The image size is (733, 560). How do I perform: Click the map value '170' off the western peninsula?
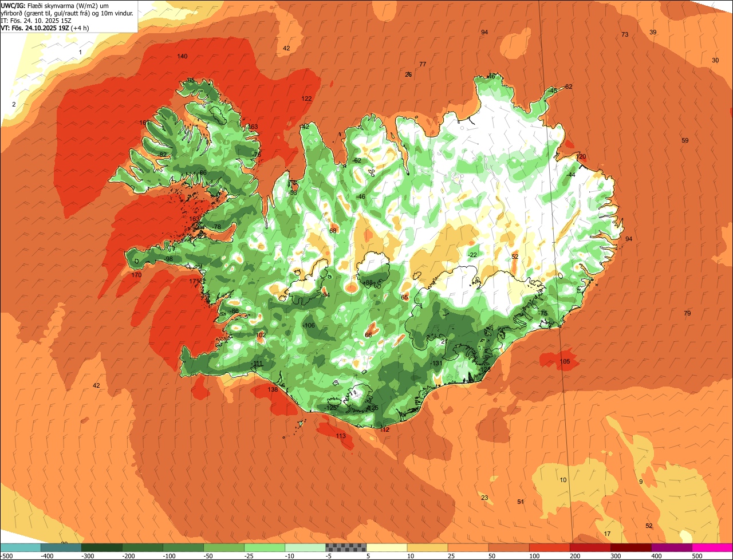pyautogui.click(x=136, y=275)
